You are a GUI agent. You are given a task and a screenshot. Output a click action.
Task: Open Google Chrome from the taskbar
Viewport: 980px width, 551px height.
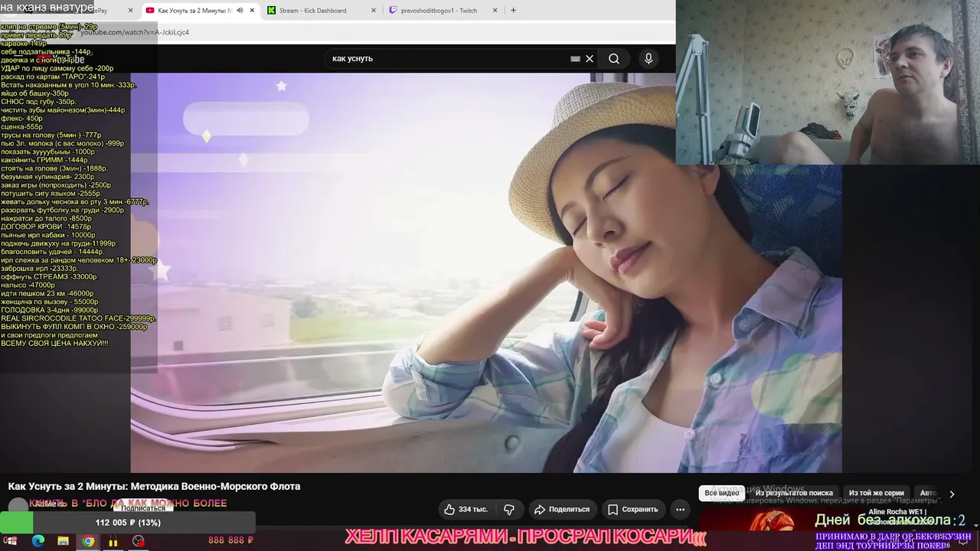[88, 541]
